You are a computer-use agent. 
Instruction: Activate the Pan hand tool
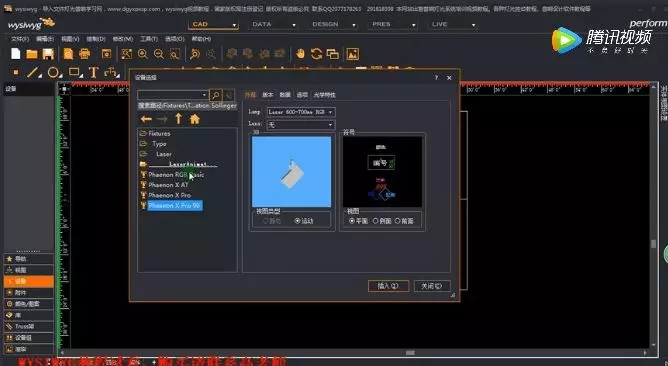pyautogui.click(x=300, y=54)
